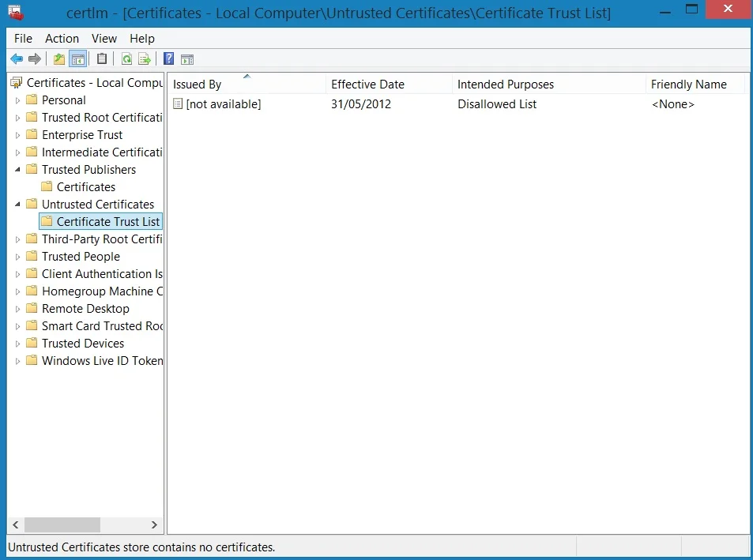Viewport: 753px width, 560px height.
Task: Expand the Trusted Root Certification node
Action: 17,118
